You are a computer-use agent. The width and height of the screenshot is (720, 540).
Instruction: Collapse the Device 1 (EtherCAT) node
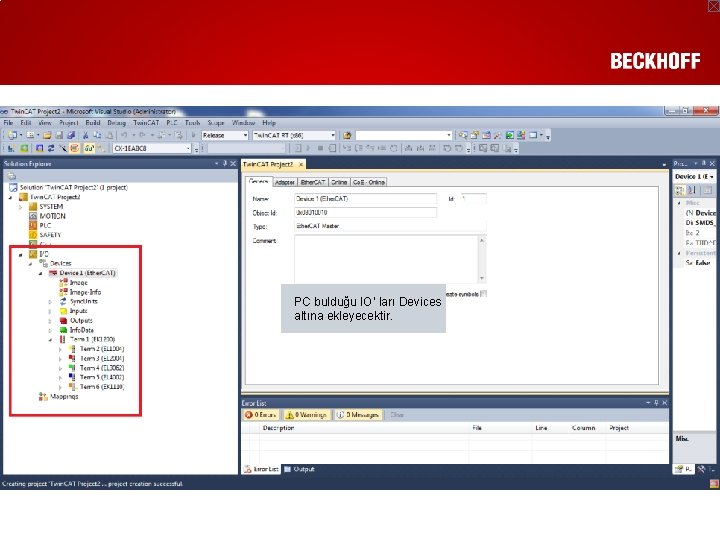tap(41, 273)
